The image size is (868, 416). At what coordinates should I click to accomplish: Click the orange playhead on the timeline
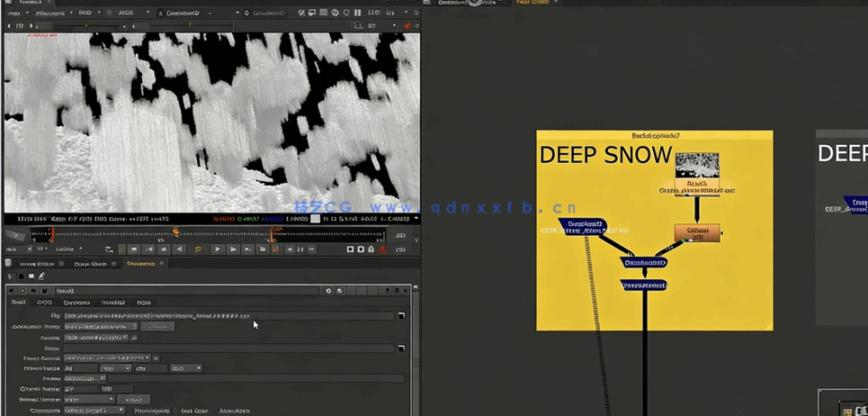click(x=175, y=233)
